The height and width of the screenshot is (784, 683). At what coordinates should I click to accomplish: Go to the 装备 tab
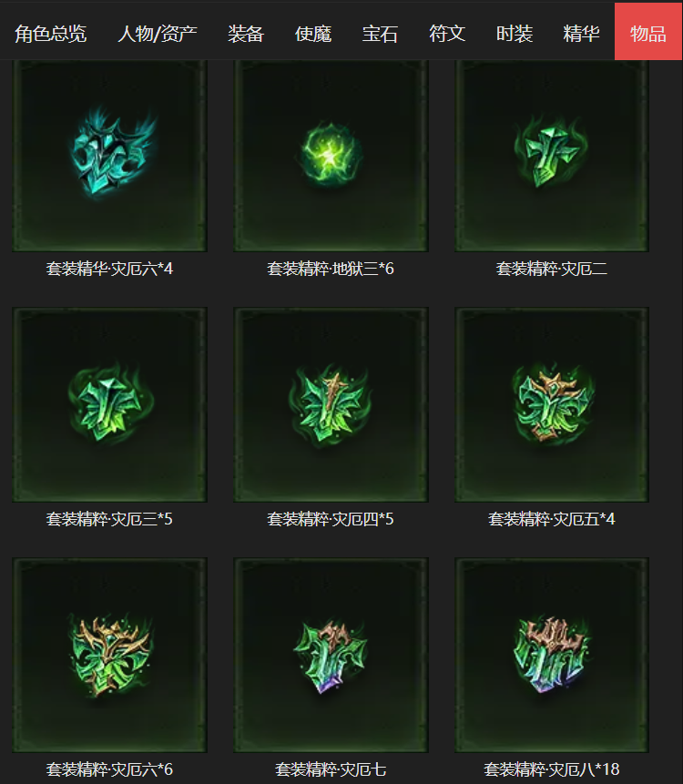point(246,34)
